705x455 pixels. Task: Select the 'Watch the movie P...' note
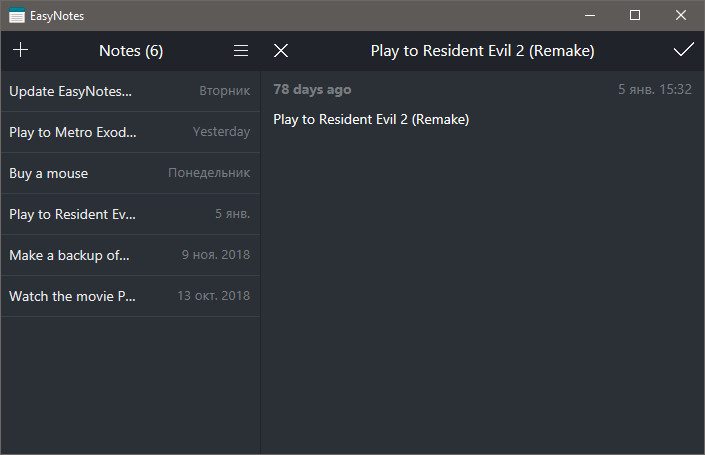pos(130,296)
